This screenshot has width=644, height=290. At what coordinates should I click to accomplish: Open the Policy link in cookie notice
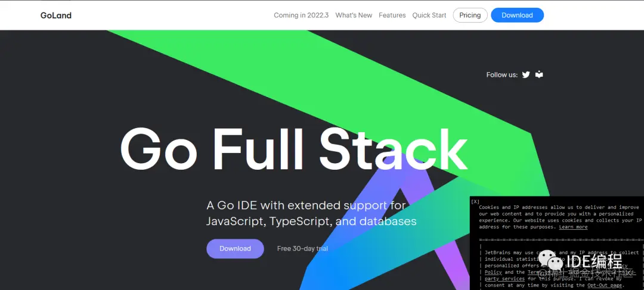click(493, 272)
